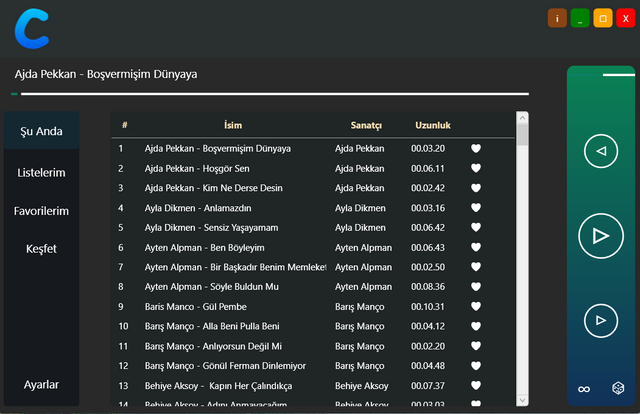Open Ayarlar settings
Viewport: 640px width, 414px height.
point(42,385)
